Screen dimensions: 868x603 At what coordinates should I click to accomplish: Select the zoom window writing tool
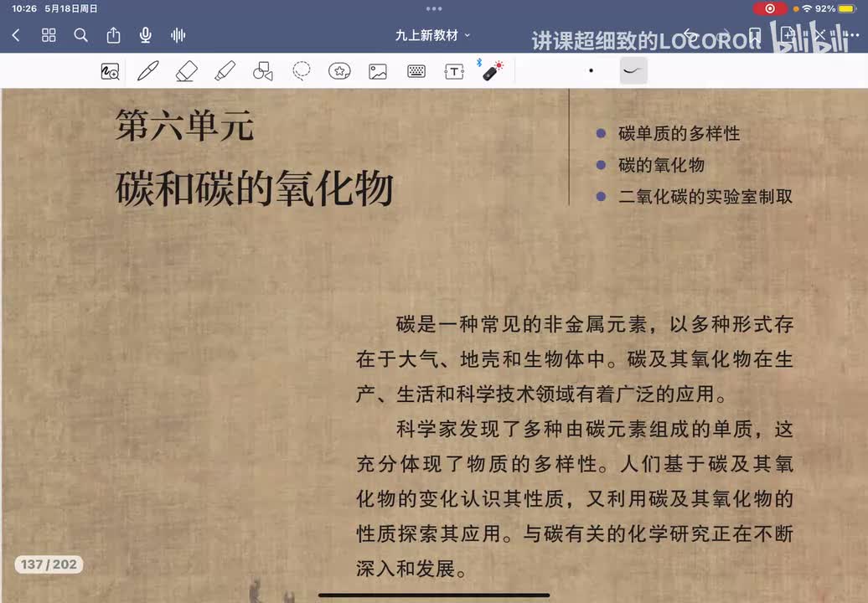(x=110, y=71)
